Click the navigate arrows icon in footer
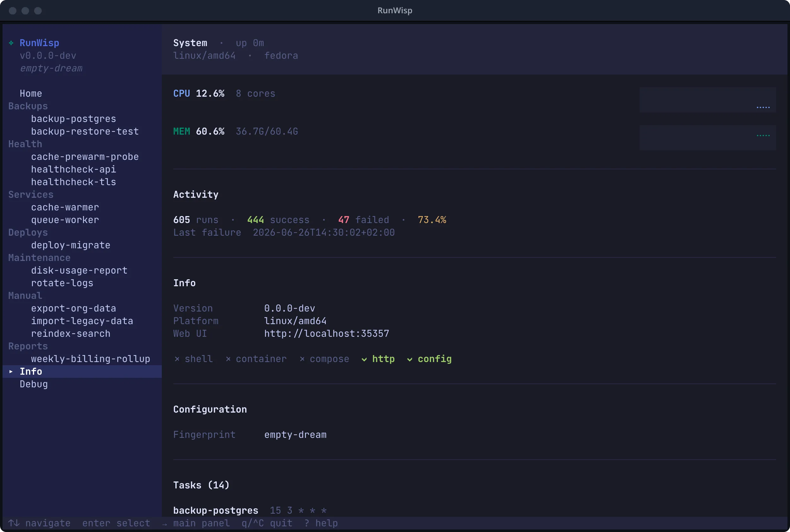790x532 pixels. [x=14, y=523]
